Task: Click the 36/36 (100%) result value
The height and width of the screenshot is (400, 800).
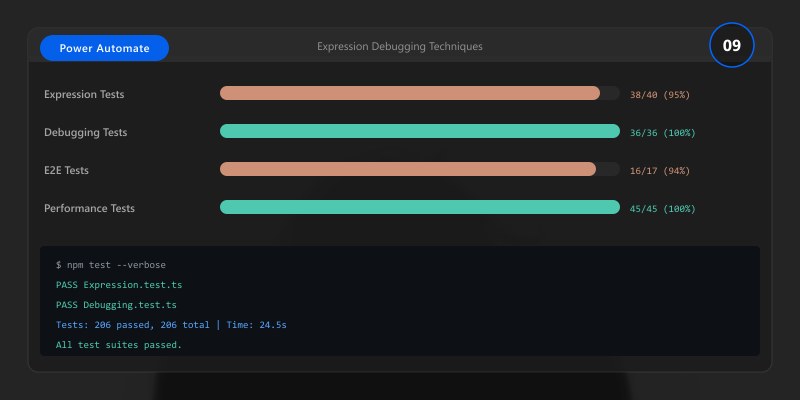Action: click(x=662, y=133)
